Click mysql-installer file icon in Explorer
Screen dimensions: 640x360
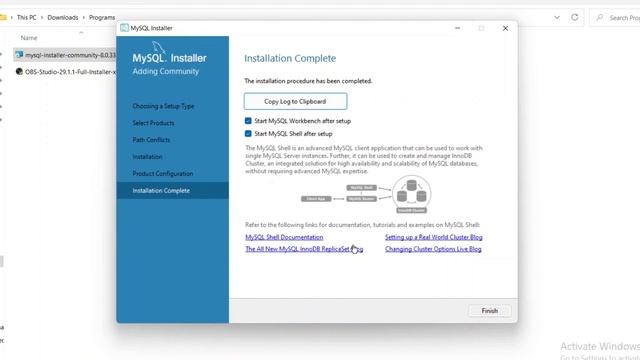[19, 55]
